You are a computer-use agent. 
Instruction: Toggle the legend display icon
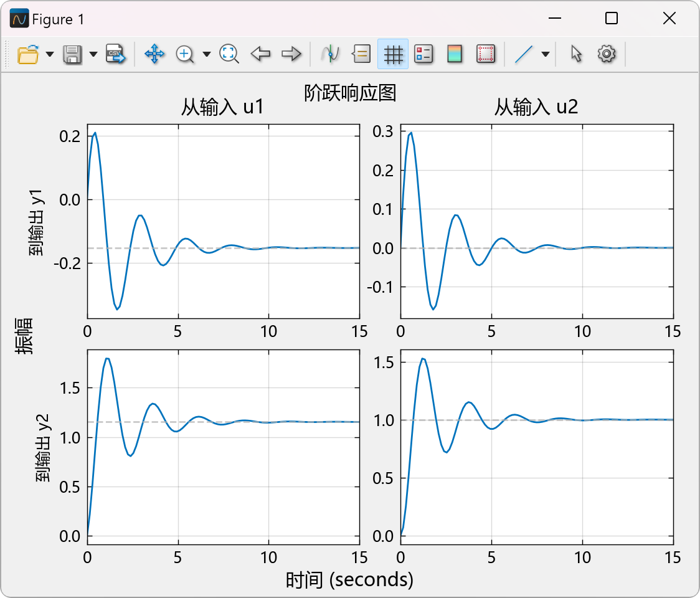(x=423, y=54)
